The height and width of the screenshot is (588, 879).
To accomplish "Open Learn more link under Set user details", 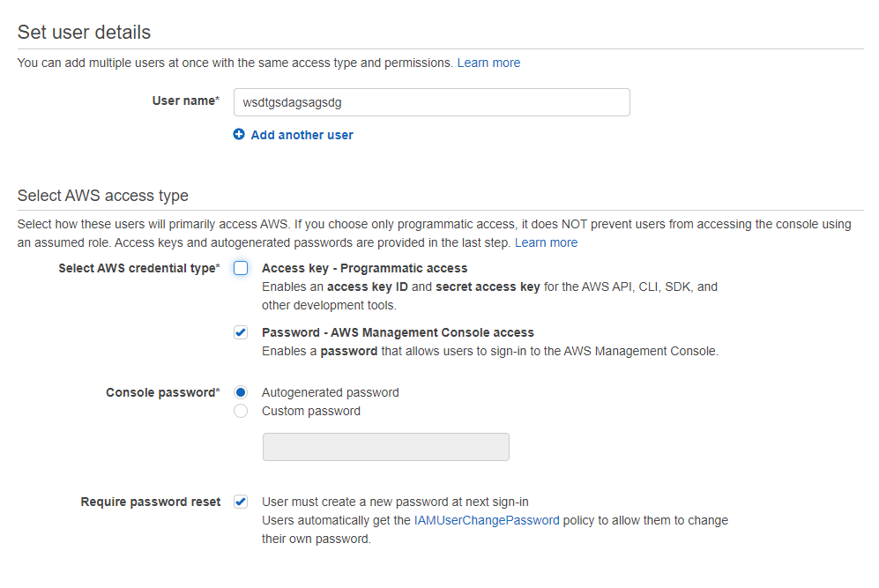I will (x=488, y=63).
